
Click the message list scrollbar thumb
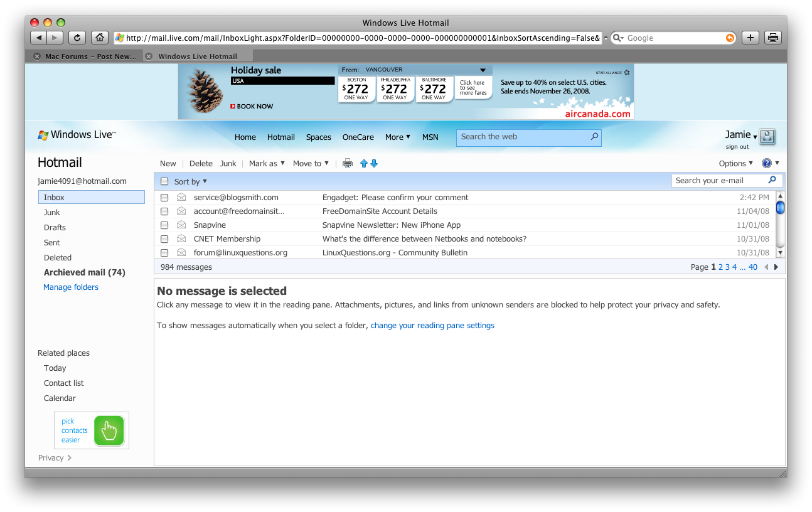pos(781,208)
